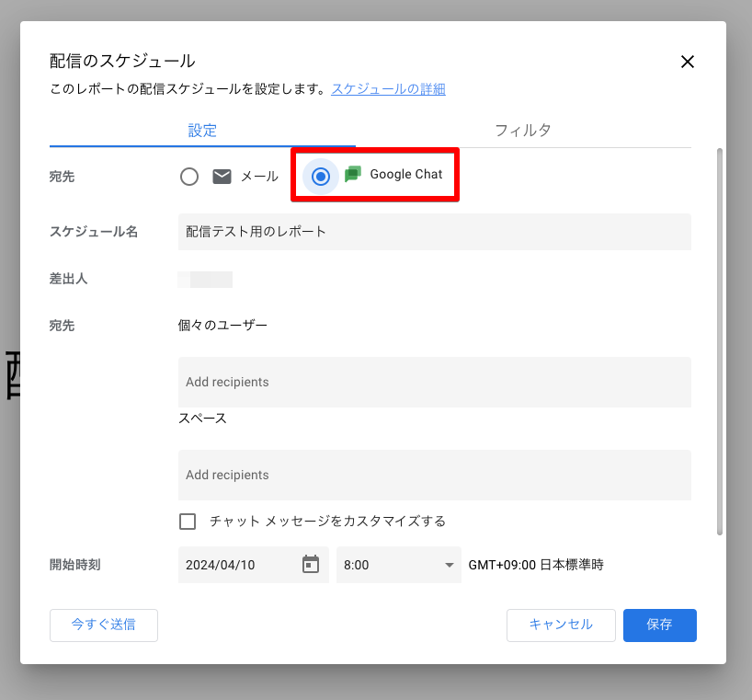Click the キャンセル button
This screenshot has width=752, height=700.
[x=561, y=625]
